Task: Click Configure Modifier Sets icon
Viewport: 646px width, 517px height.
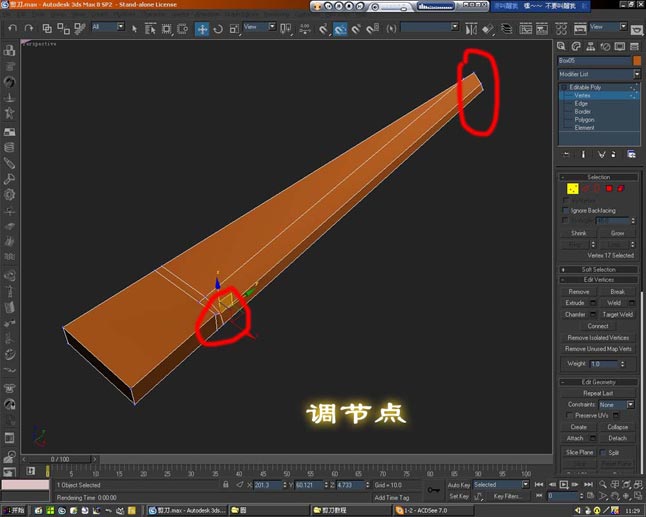Action: [x=631, y=154]
